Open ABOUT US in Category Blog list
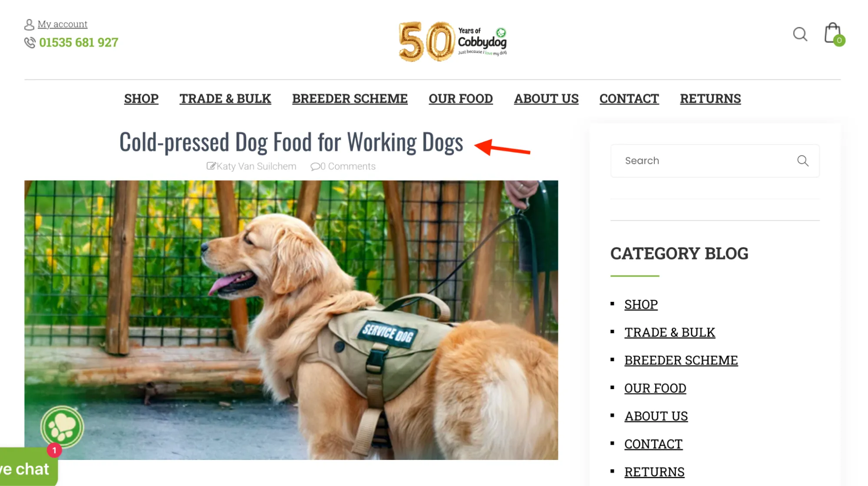Viewport: 868px width, 486px height. [x=656, y=416]
